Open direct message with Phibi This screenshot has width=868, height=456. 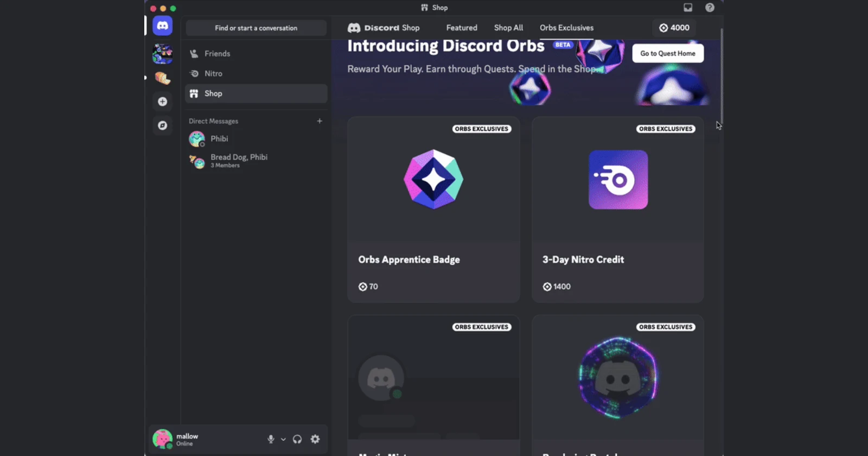pyautogui.click(x=256, y=139)
